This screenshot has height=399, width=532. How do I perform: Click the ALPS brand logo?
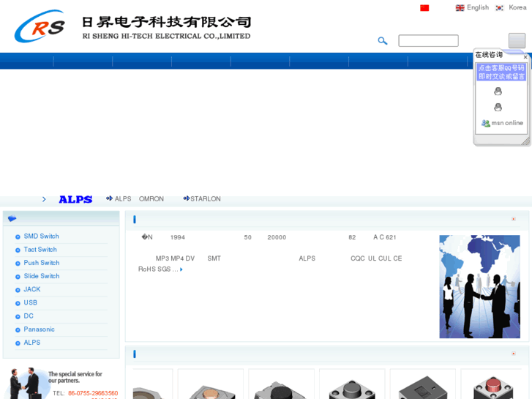point(75,199)
